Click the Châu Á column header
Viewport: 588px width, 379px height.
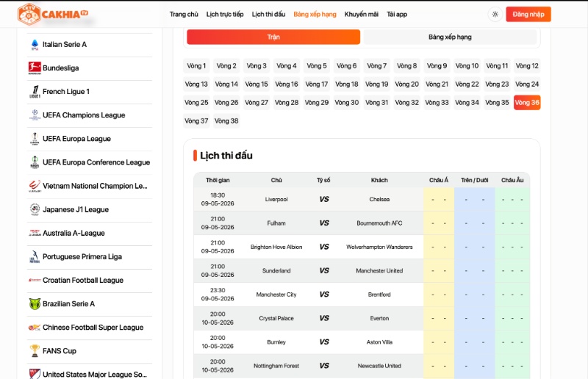click(x=439, y=180)
